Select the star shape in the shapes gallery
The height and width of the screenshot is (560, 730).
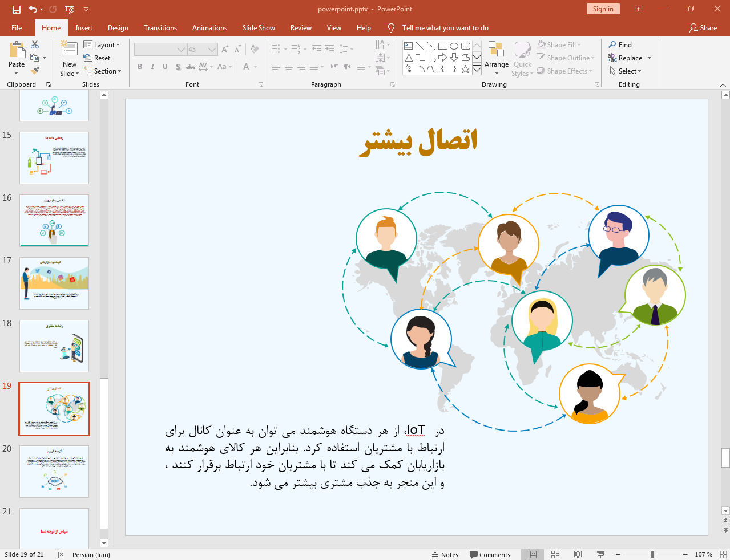pyautogui.click(x=465, y=69)
